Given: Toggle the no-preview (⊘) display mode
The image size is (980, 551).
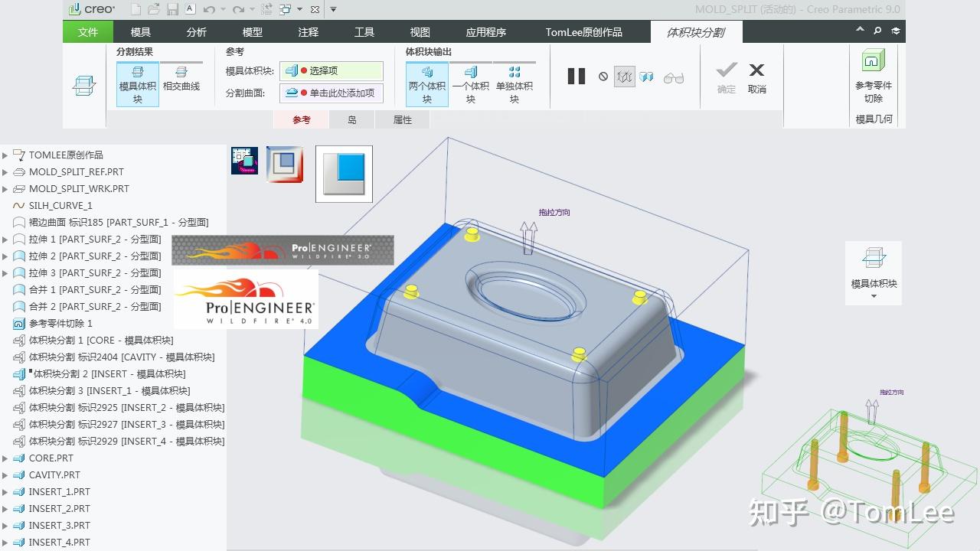Looking at the screenshot, I should (x=602, y=76).
